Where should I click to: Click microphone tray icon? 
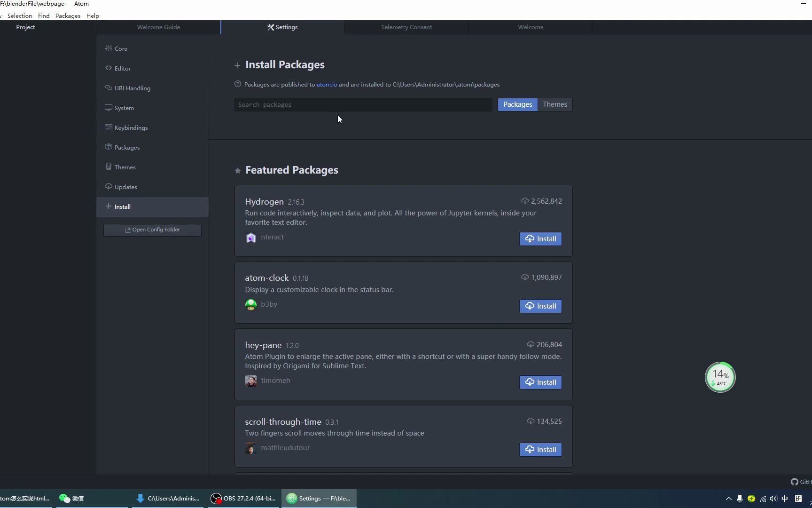(x=740, y=499)
